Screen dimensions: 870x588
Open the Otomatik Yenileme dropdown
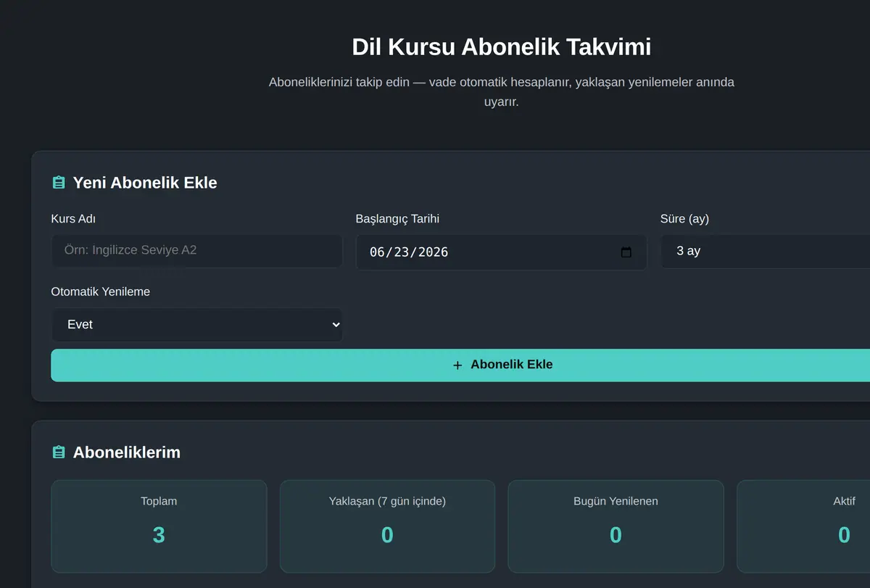(196, 325)
